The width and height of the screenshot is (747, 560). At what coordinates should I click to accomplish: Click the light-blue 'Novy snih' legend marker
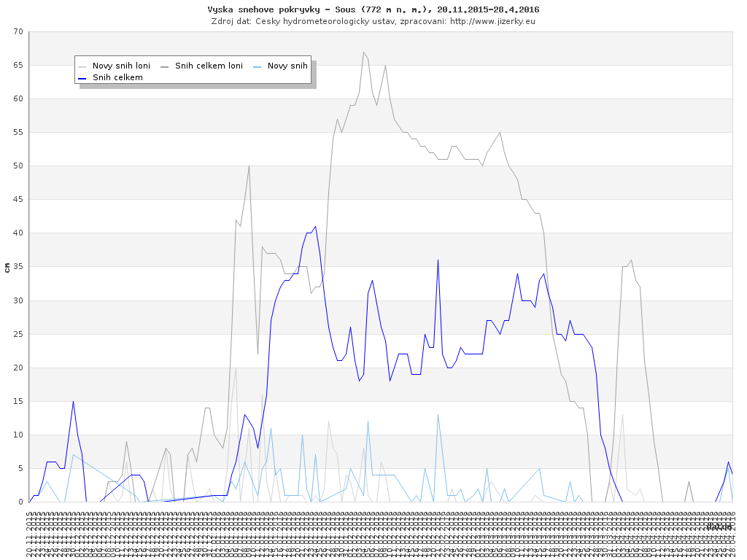point(257,66)
